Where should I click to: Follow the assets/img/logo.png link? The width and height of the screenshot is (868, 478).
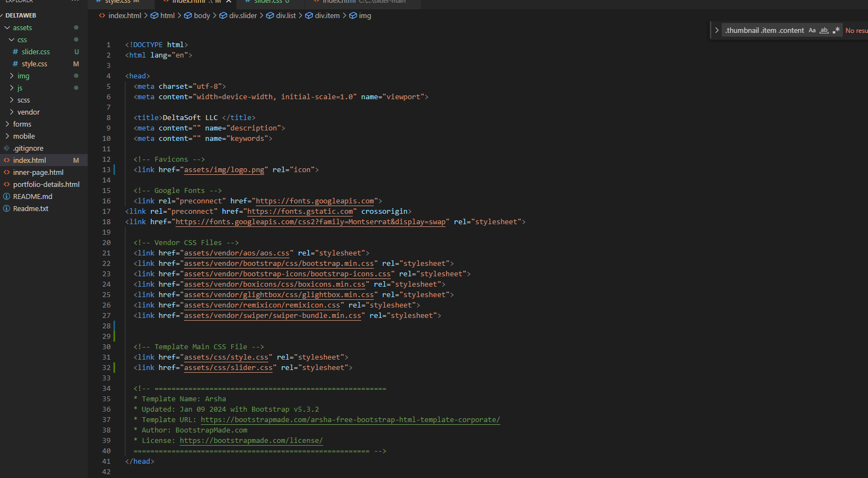[224, 170]
